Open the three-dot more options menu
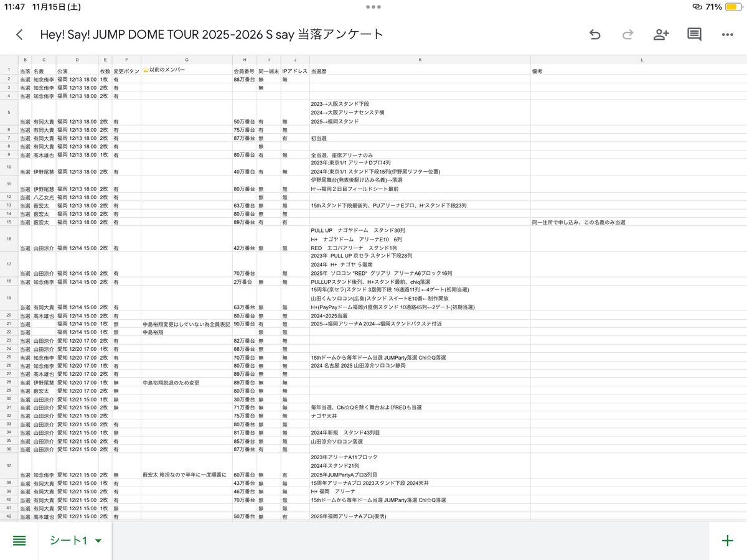Screen dimensions: 747x560 (x=727, y=35)
